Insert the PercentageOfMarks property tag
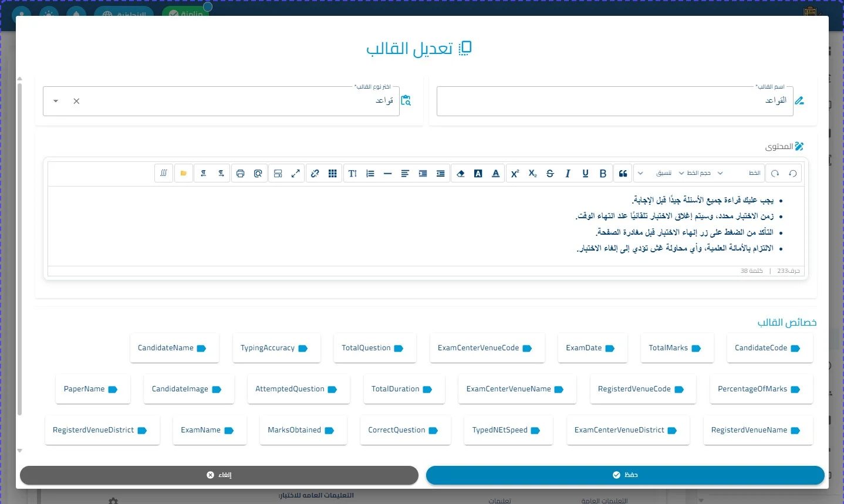Screen dimensions: 844x504 (x=761, y=389)
